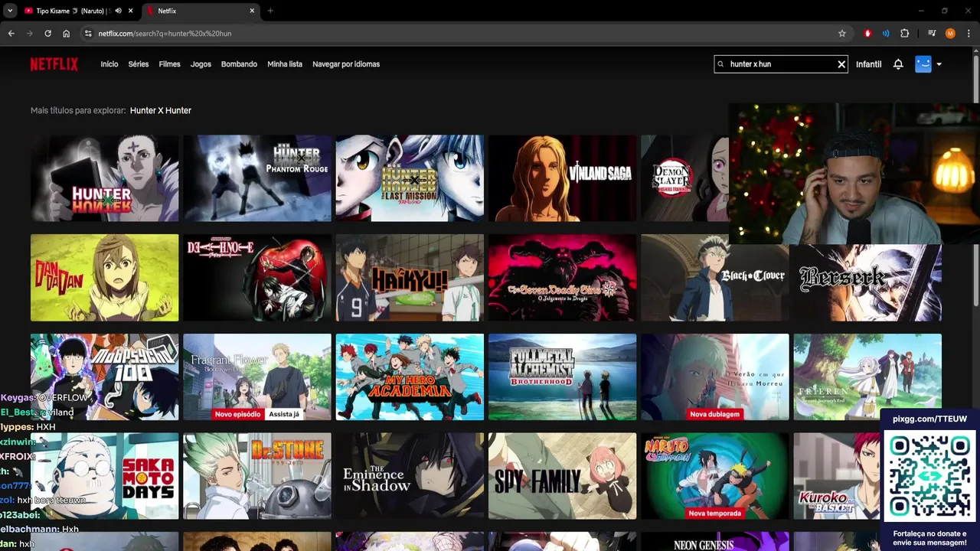Viewport: 980px width, 551px height.
Task: Open the Hunter x Hunter series thumbnail
Action: tap(104, 178)
